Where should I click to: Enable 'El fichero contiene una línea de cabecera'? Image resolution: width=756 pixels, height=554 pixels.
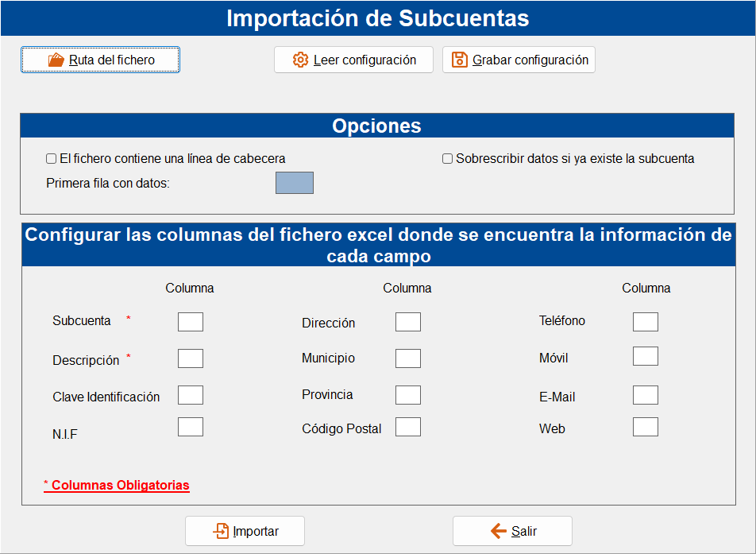click(x=51, y=159)
